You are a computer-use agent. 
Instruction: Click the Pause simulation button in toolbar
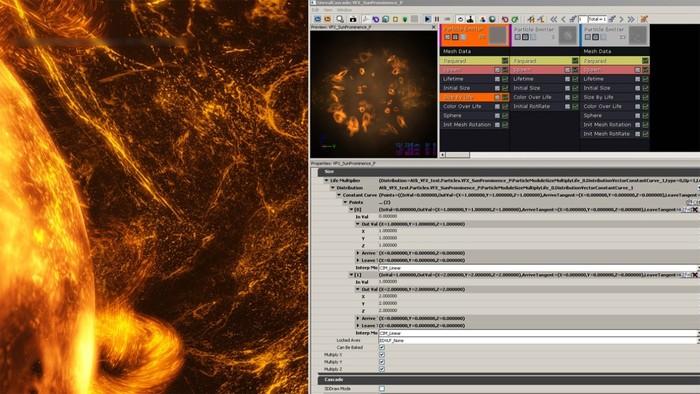click(437, 19)
